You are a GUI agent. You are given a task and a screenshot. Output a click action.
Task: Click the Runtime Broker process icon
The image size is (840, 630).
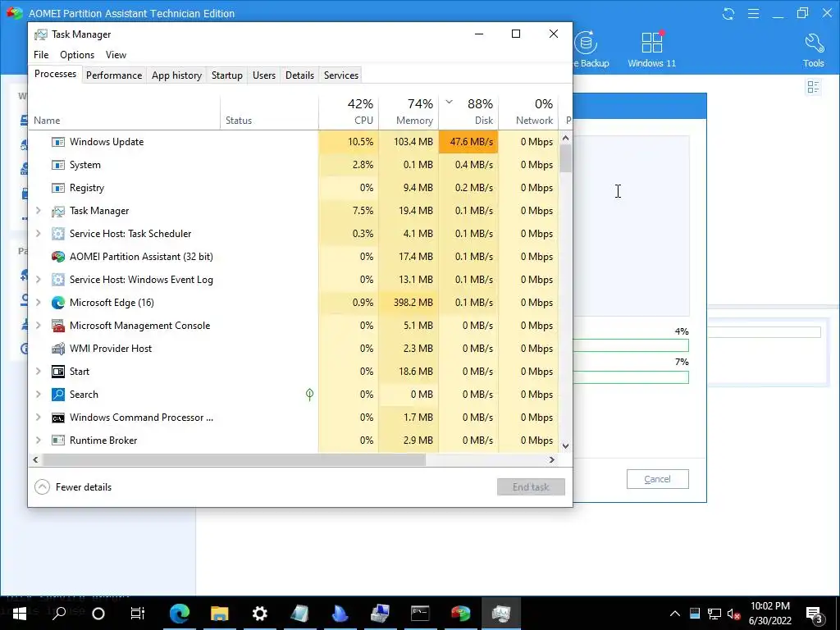(58, 441)
